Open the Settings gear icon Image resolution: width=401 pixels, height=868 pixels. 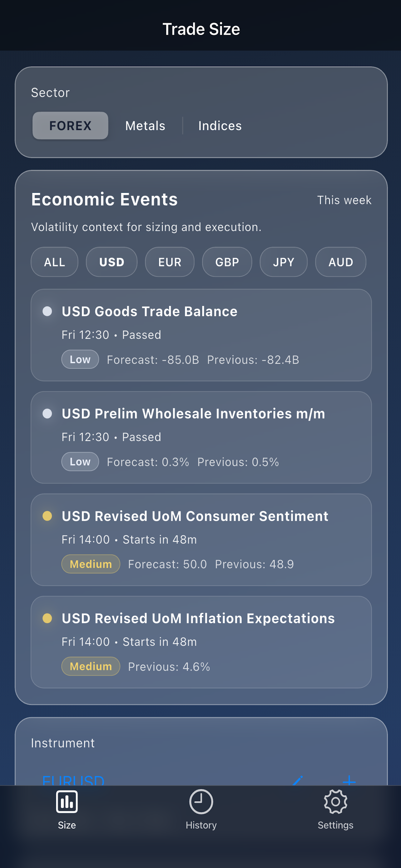(x=335, y=802)
